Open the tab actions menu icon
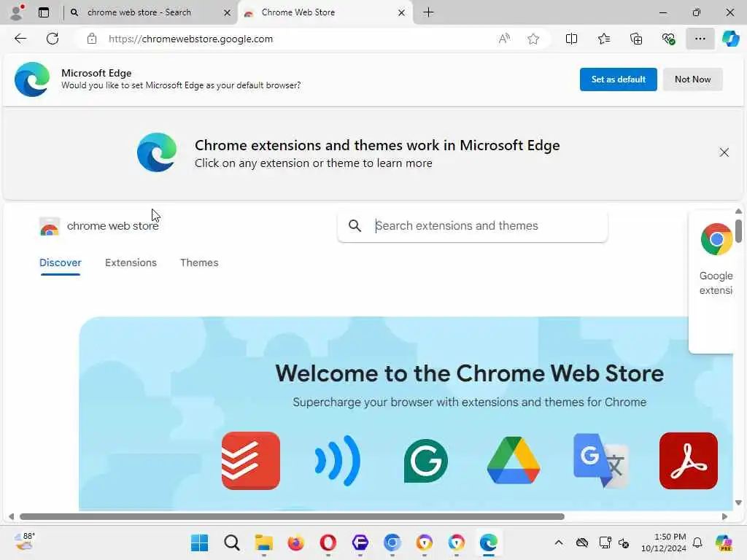The width and height of the screenshot is (747, 560). (x=44, y=12)
